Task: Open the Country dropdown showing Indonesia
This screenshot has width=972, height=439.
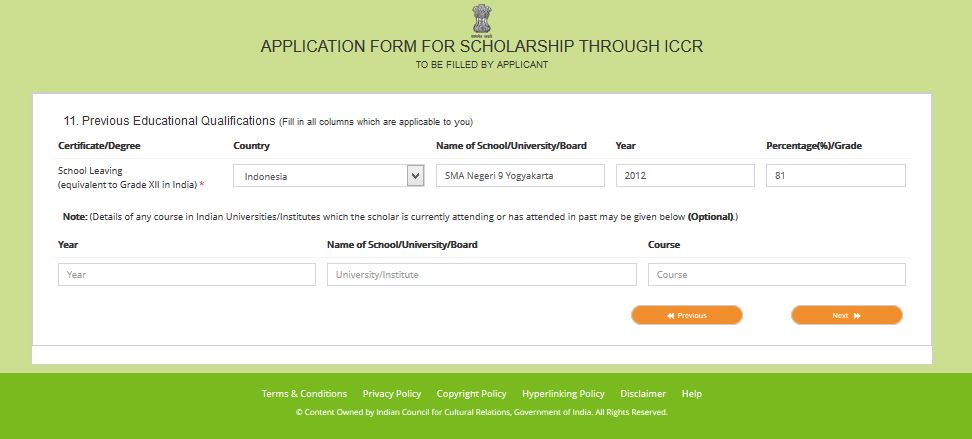Action: (329, 176)
